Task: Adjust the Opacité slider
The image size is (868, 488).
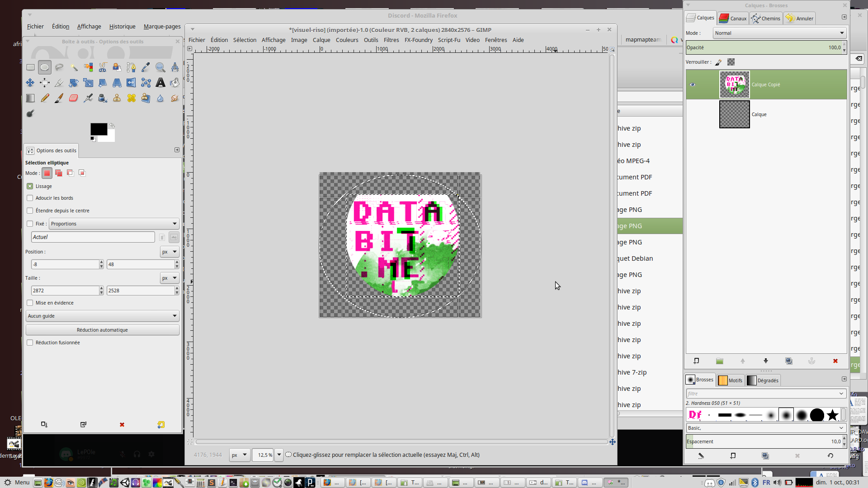Action: 763,47
